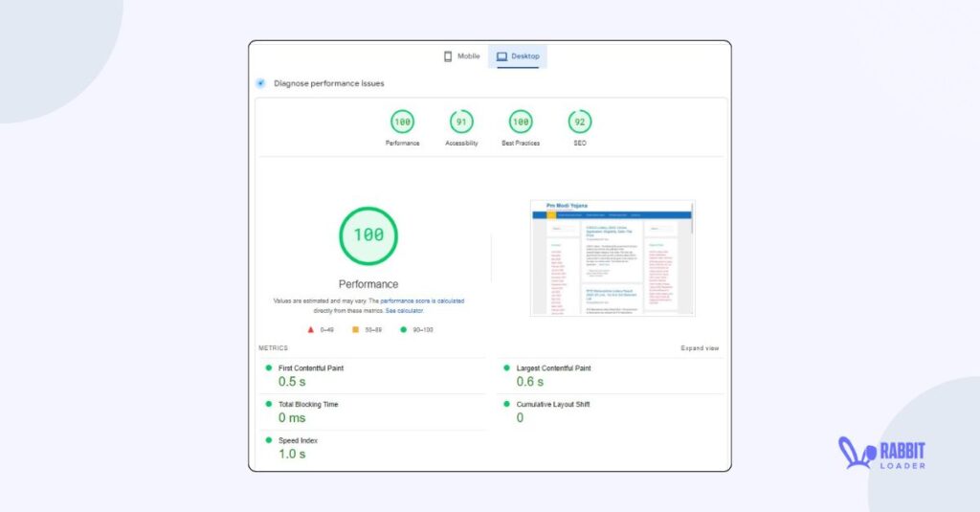The height and width of the screenshot is (512, 980).
Task: Click the green dot beside Largest Contentful Paint
Action: [507, 367]
